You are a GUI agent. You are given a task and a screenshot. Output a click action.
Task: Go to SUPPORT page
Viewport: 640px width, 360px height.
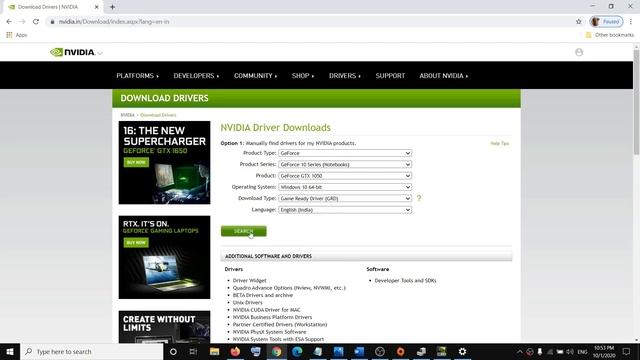tap(390, 76)
